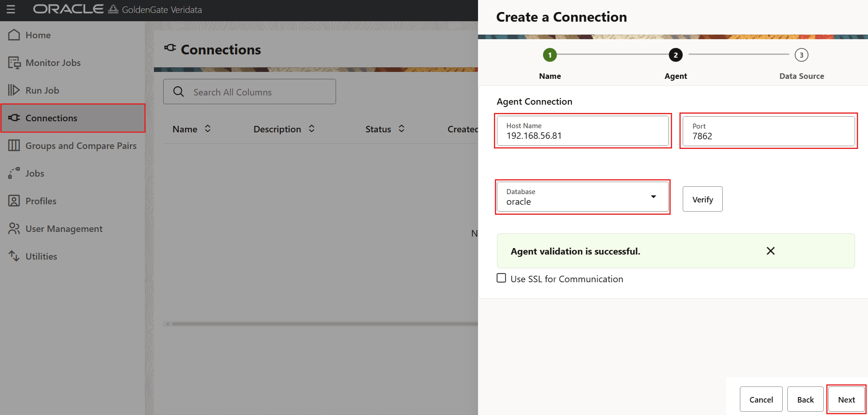Click the Host Name input field
Image resolution: width=868 pixels, height=415 pixels.
(x=583, y=131)
